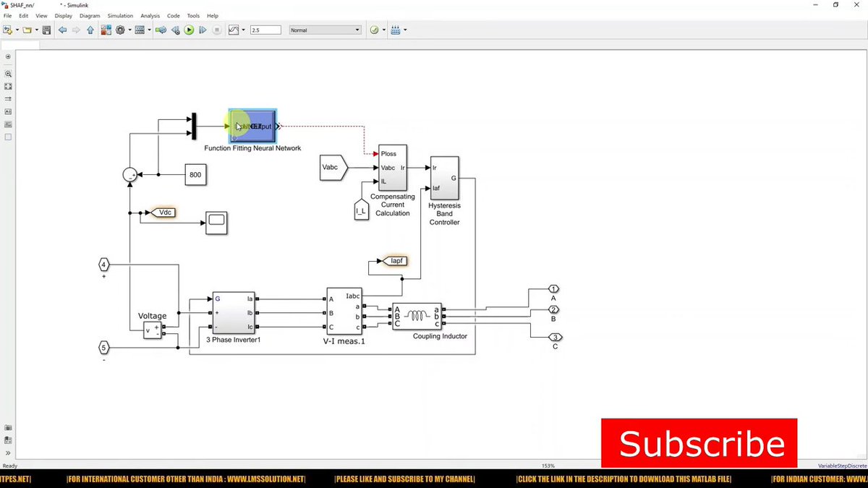Open the Simulation menu
Screen dimensions: 868x488
pyautogui.click(x=120, y=15)
